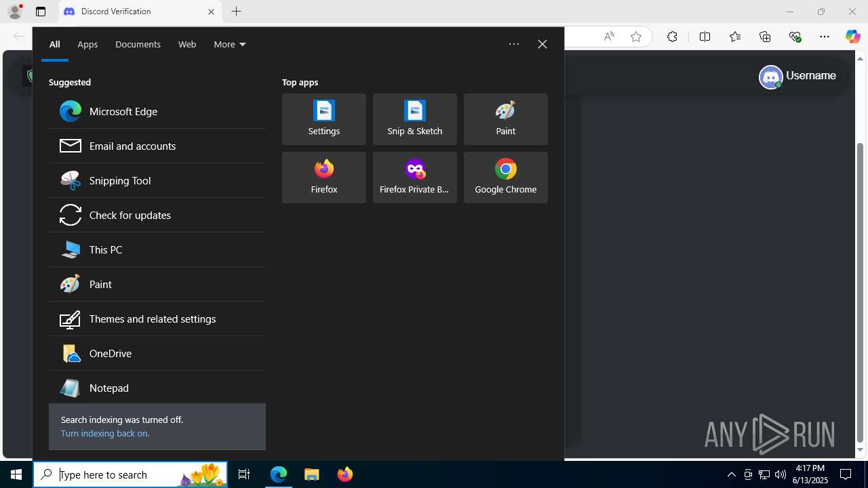Click the Type here to search box

[130, 474]
